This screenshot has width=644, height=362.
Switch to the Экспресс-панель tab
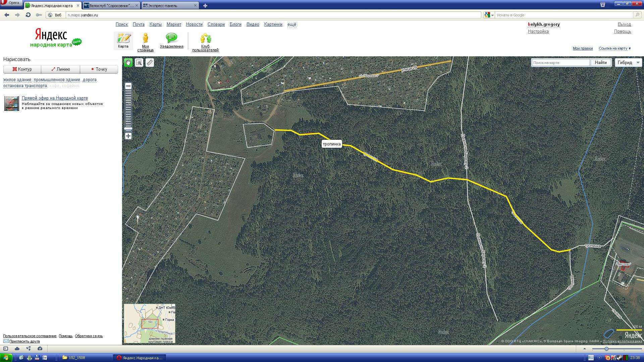tap(170, 5)
